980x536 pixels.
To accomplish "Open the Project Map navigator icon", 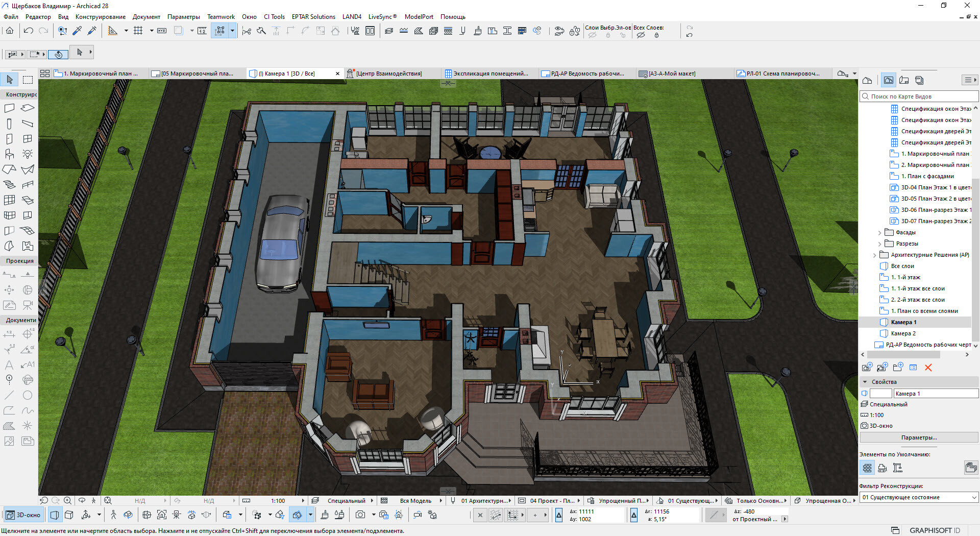I will [867, 80].
